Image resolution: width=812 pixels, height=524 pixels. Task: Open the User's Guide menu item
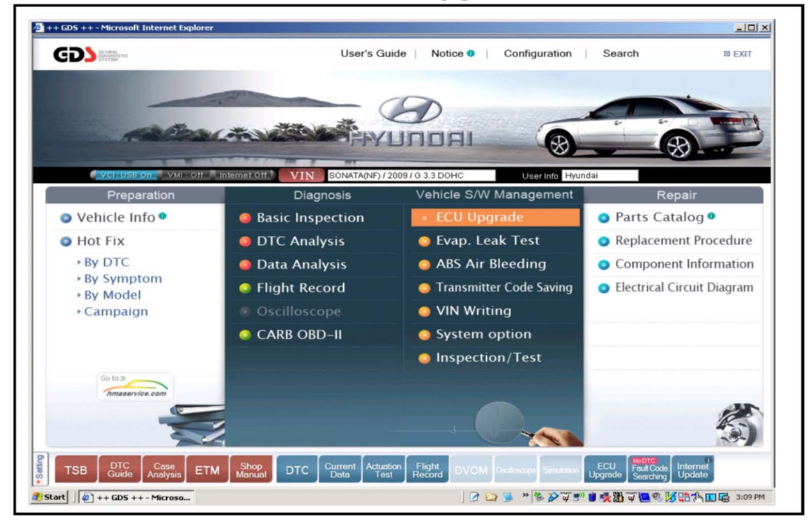tap(373, 54)
